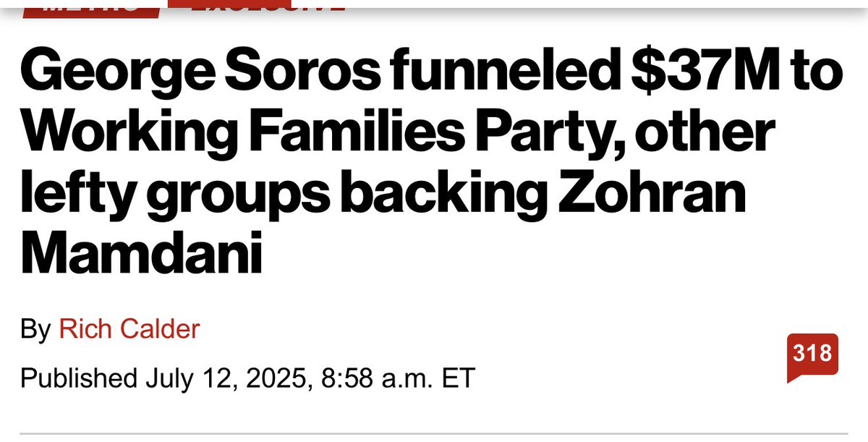Click the red Metro section tag

tap(90, 7)
